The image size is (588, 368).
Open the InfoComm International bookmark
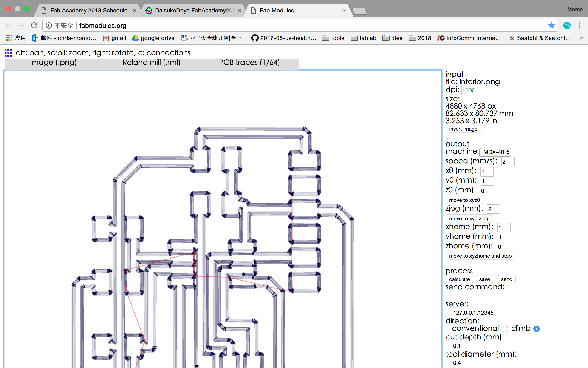469,38
